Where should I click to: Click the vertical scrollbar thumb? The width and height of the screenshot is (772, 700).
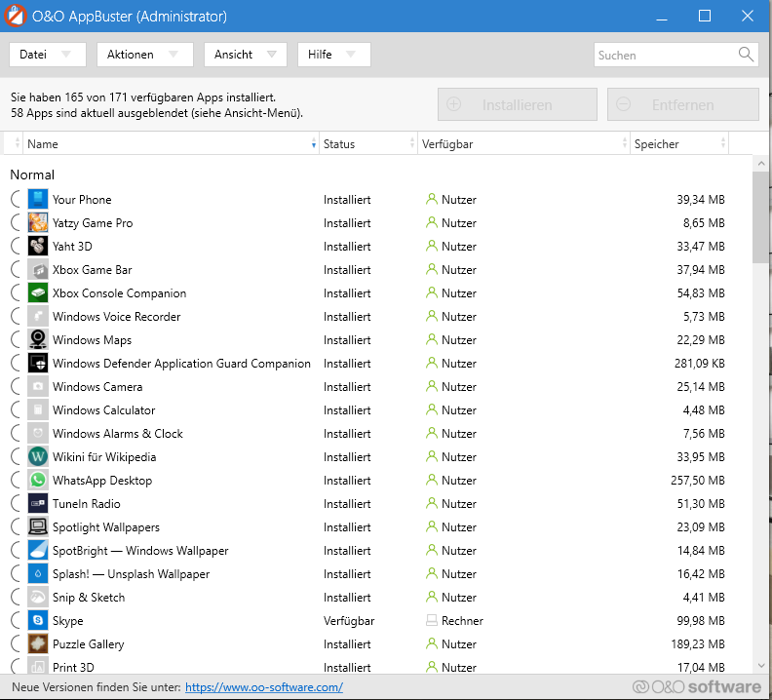761,217
